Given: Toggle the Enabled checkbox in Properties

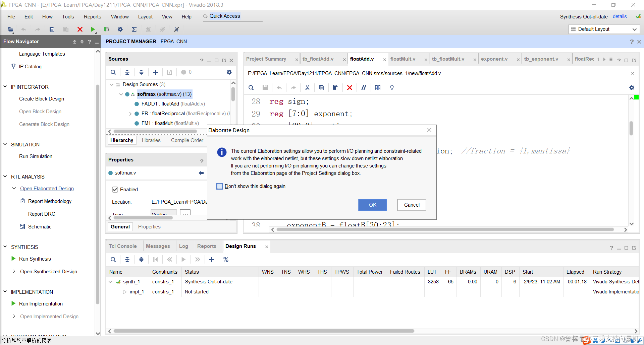Looking at the screenshot, I should click(115, 190).
